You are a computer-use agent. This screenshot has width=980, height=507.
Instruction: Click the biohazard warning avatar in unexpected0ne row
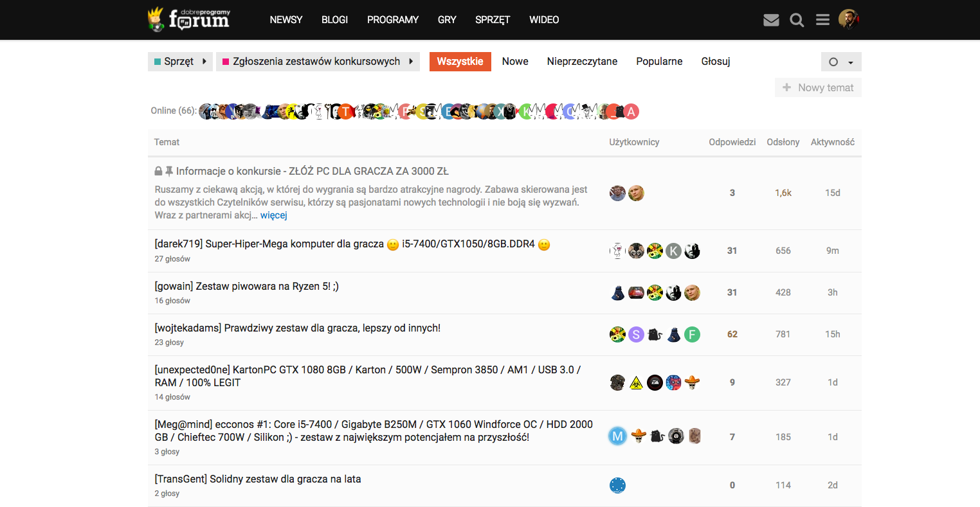click(x=636, y=382)
